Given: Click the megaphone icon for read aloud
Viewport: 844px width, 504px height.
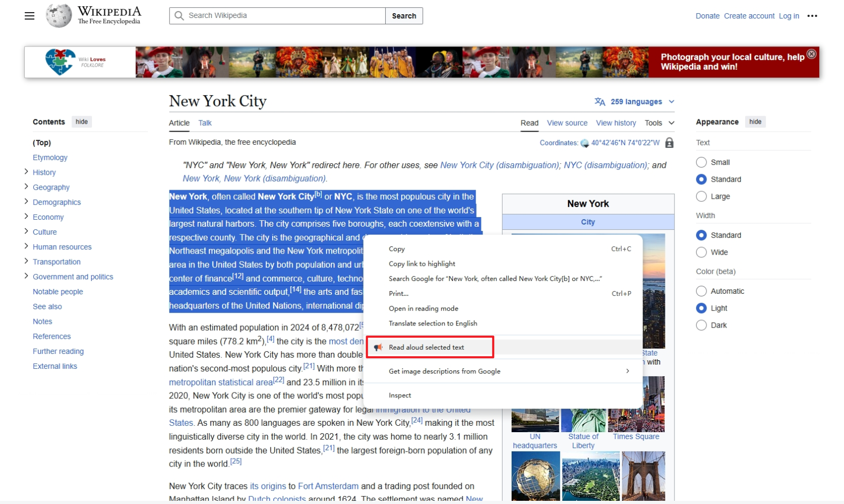Looking at the screenshot, I should (x=378, y=347).
